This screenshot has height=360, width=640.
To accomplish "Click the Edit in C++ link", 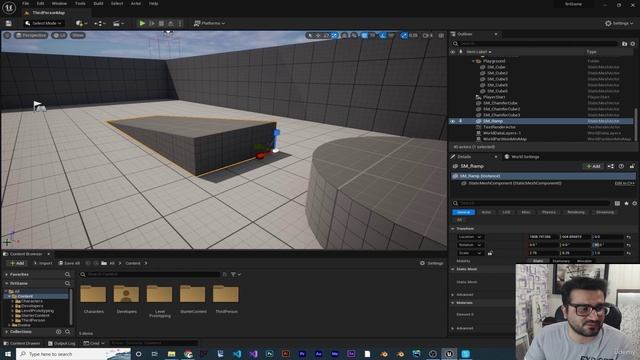I will coord(624,184).
